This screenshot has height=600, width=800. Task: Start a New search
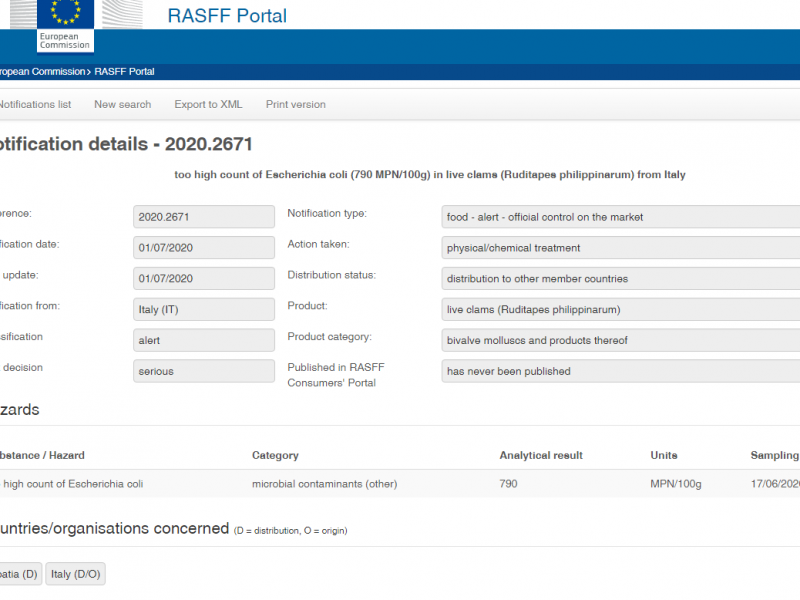(x=122, y=104)
